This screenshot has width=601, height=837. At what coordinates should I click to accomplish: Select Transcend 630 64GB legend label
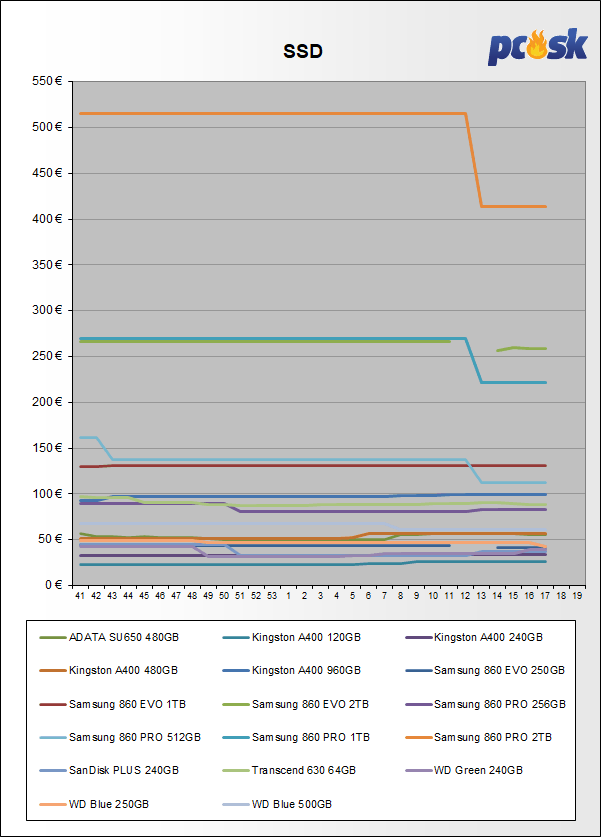pyautogui.click(x=304, y=771)
